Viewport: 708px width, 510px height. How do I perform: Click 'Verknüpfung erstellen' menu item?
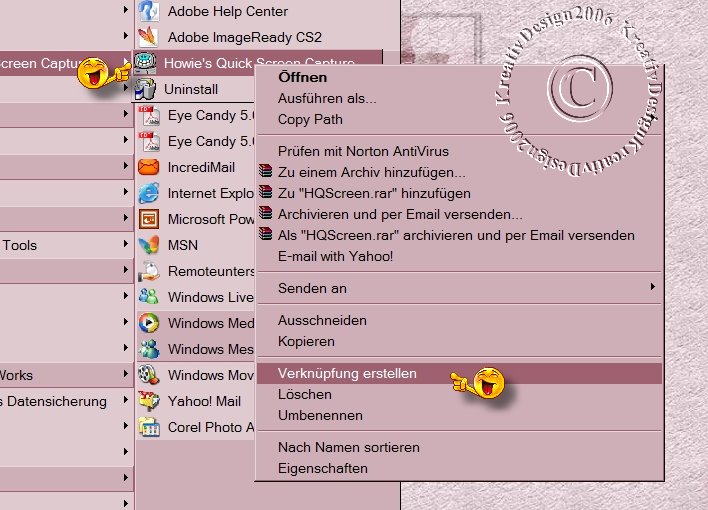(x=459, y=374)
